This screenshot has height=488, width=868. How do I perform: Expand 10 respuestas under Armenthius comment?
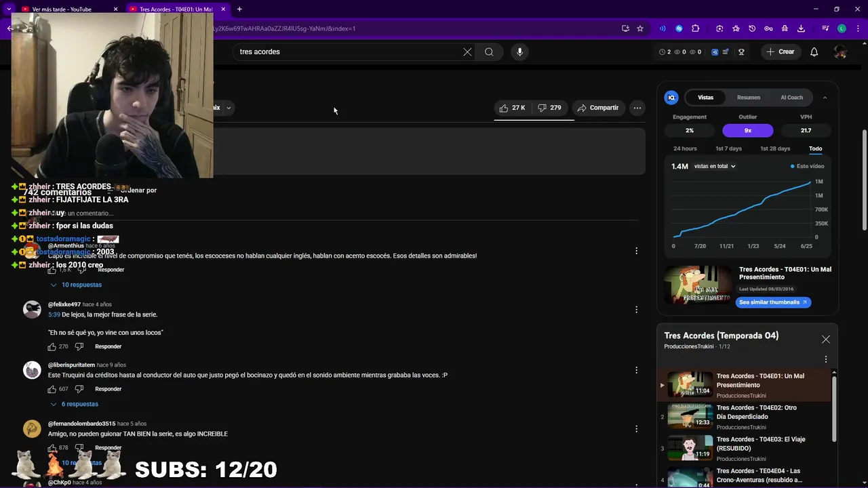76,285
